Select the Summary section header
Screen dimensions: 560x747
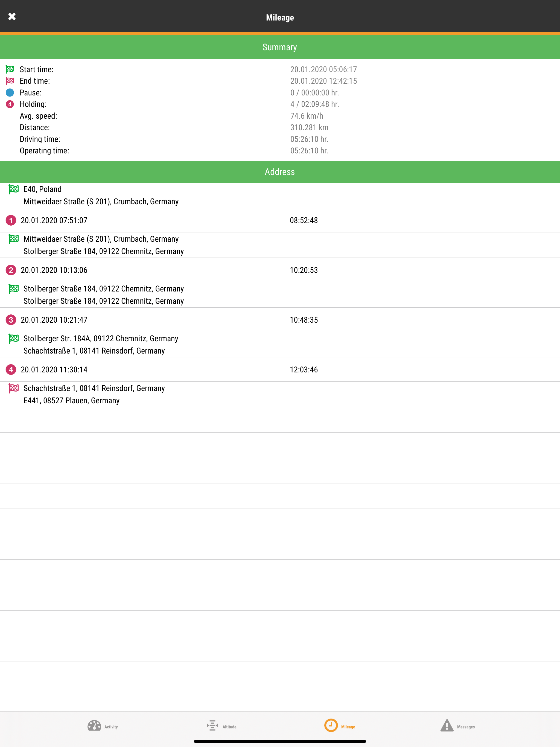point(280,47)
